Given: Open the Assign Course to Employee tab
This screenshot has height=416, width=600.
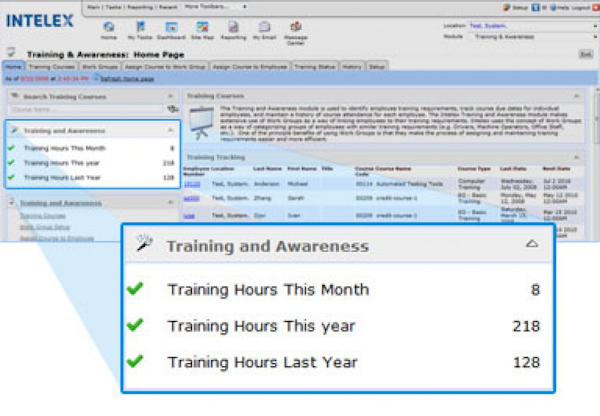Looking at the screenshot, I should click(x=250, y=67).
